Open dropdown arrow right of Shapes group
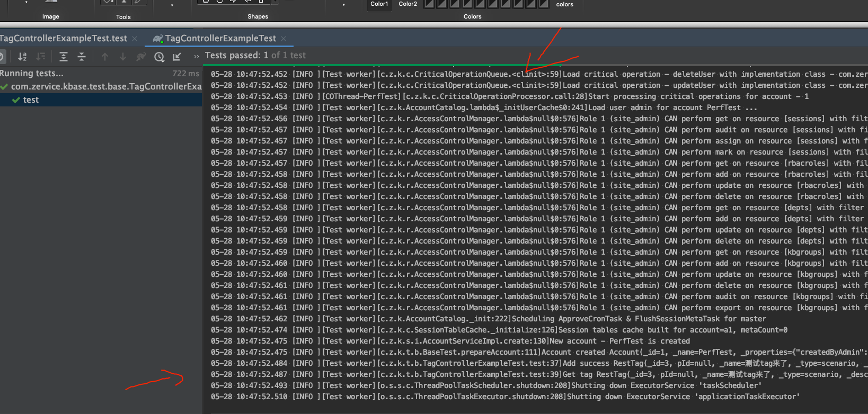 (x=343, y=5)
